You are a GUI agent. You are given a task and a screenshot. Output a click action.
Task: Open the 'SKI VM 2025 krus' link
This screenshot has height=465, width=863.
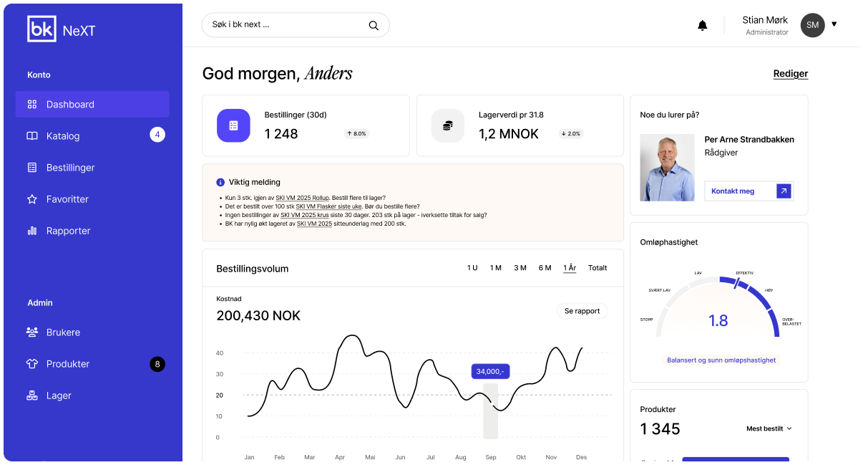click(x=304, y=215)
